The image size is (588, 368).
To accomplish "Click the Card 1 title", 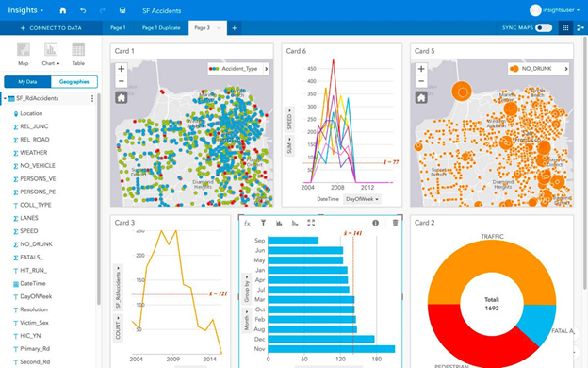I will (124, 51).
